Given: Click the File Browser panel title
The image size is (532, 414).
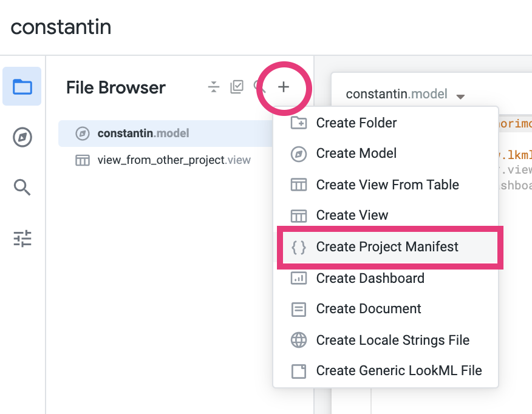Looking at the screenshot, I should coord(116,87).
